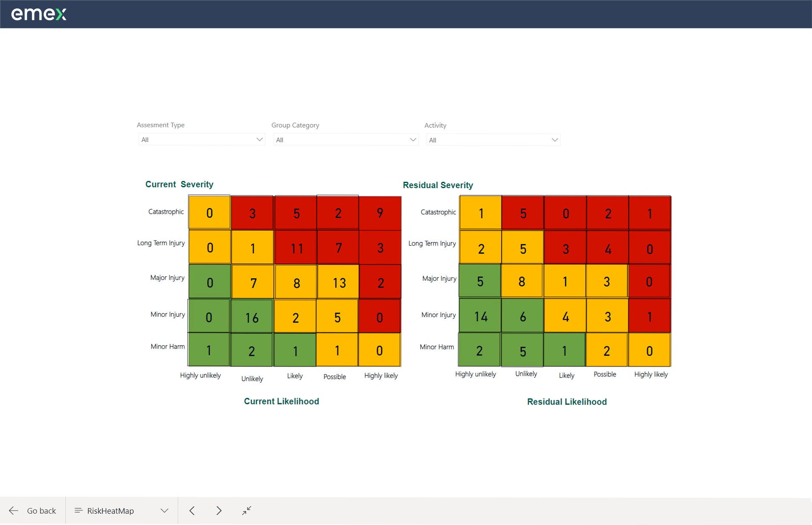Click the Go back button
The image size is (812, 525).
coord(41,511)
